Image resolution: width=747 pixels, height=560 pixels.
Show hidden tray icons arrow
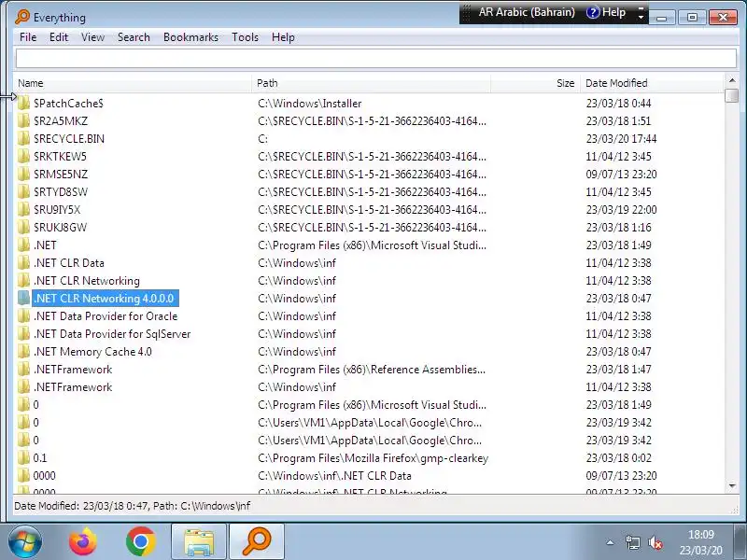[x=610, y=542]
